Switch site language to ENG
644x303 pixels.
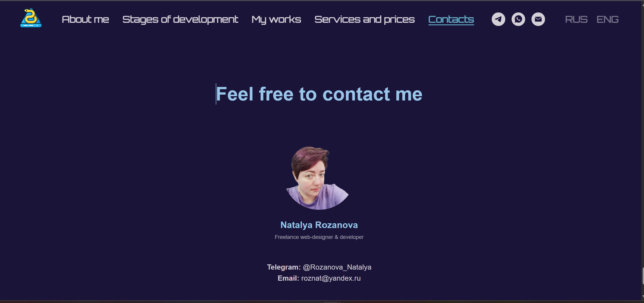click(607, 19)
